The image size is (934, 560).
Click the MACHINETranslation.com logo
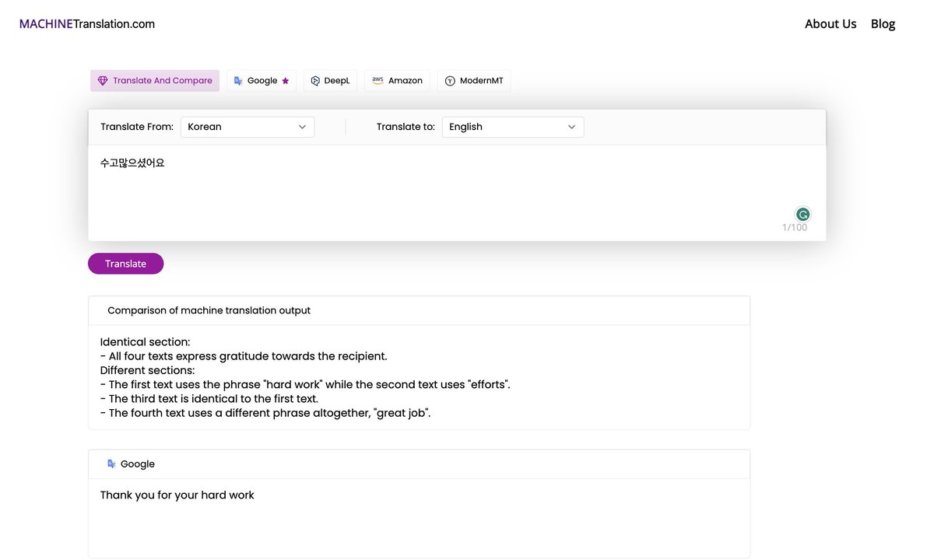point(87,24)
